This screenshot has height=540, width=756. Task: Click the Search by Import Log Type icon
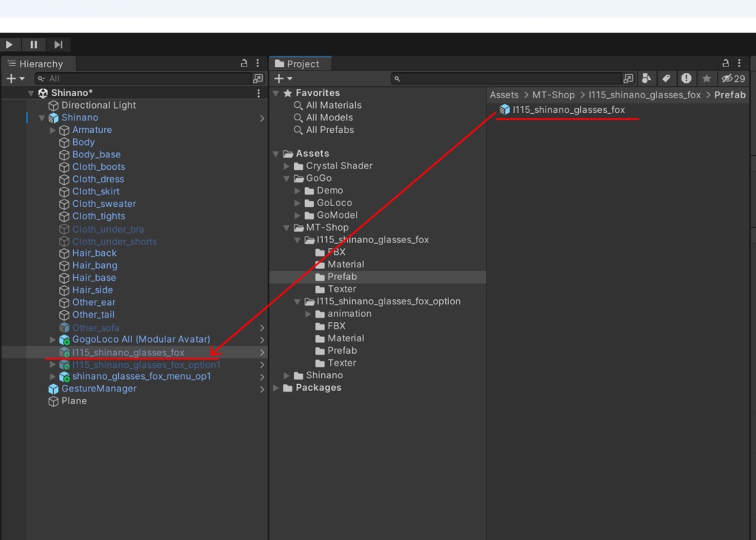[686, 78]
